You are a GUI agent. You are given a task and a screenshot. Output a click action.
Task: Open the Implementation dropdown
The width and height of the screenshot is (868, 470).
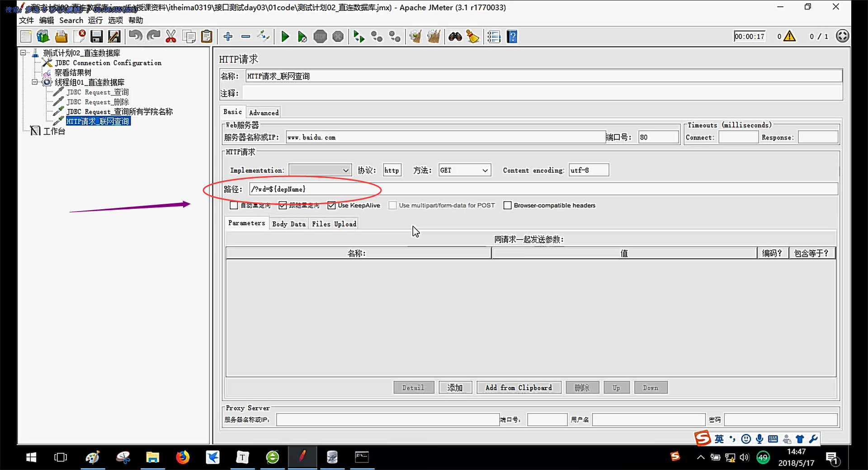tap(320, 170)
